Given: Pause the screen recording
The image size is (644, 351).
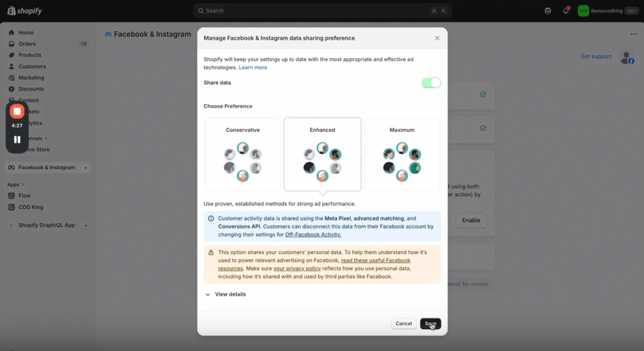Looking at the screenshot, I should click(x=17, y=140).
